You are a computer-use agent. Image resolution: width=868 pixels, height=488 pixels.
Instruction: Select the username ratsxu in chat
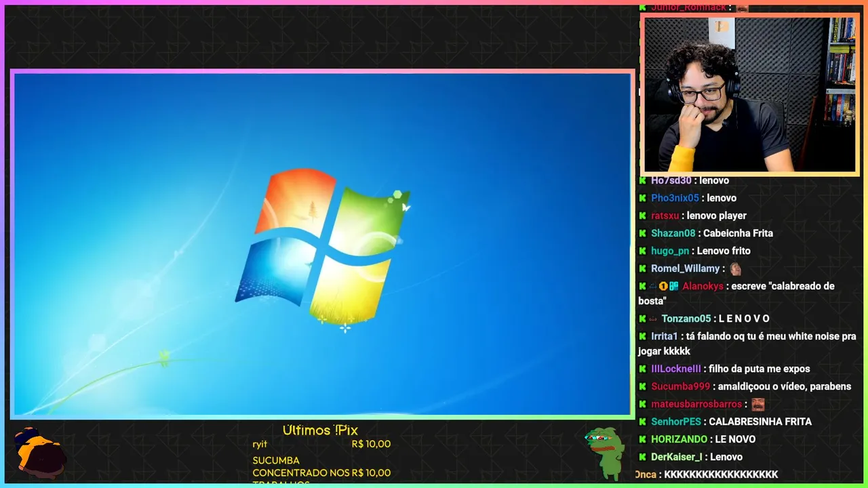tap(665, 216)
